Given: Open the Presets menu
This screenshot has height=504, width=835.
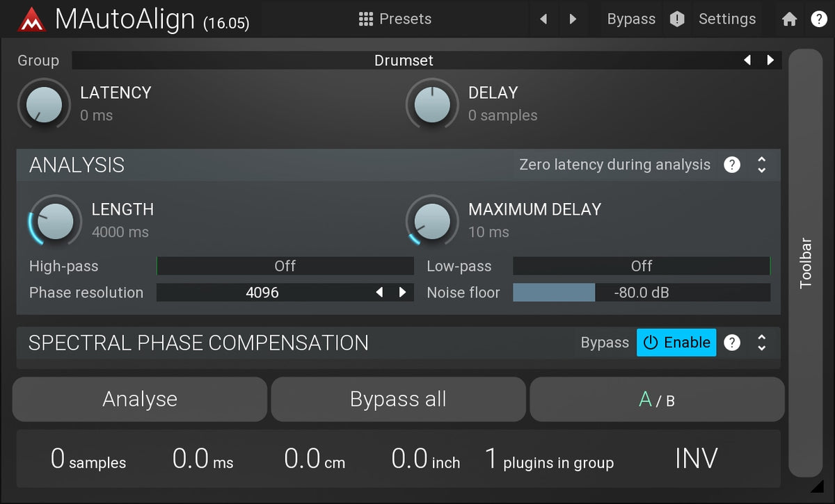Looking at the screenshot, I should 395,19.
